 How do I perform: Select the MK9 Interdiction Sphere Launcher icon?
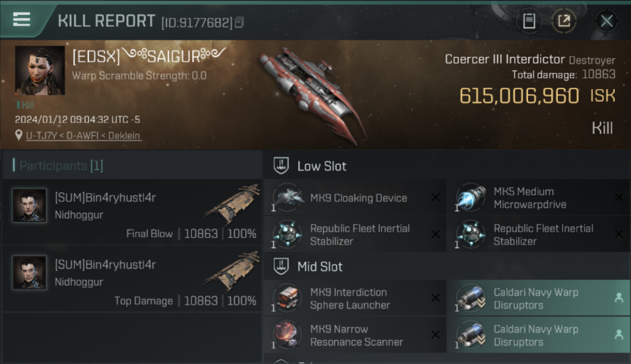pyautogui.click(x=287, y=298)
